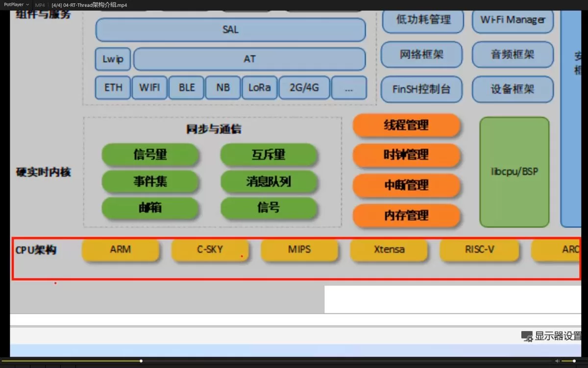Click the MP4 format label in title bar
The image size is (588, 368).
tap(40, 5)
